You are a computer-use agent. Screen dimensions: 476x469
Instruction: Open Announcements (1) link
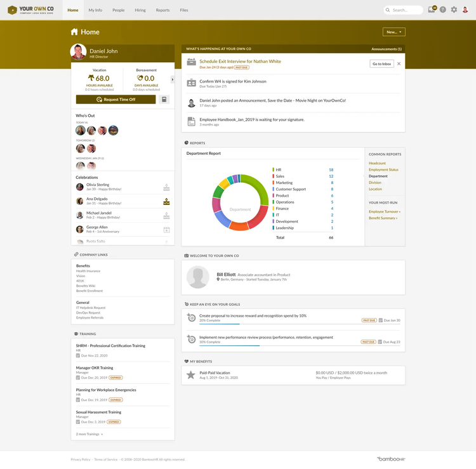pos(387,49)
